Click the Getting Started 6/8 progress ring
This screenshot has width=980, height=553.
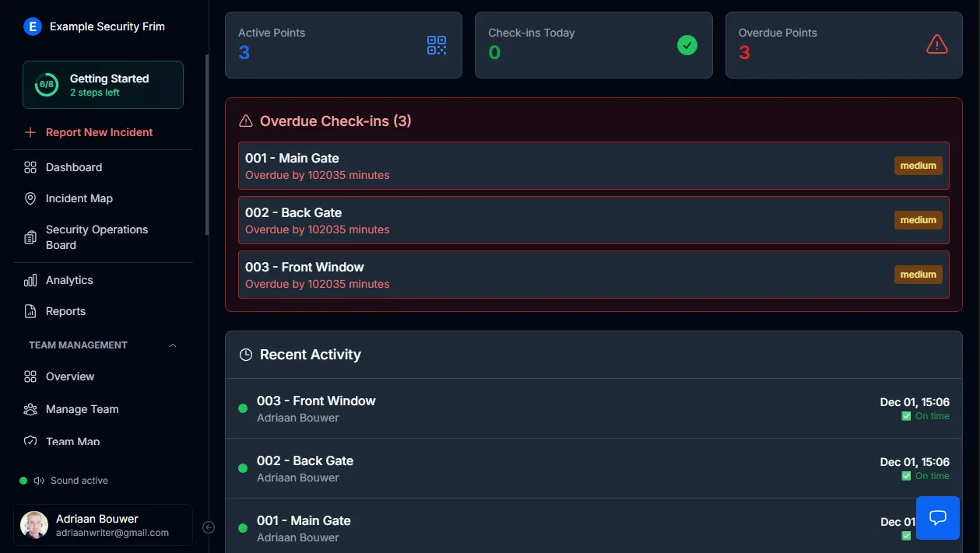[47, 84]
